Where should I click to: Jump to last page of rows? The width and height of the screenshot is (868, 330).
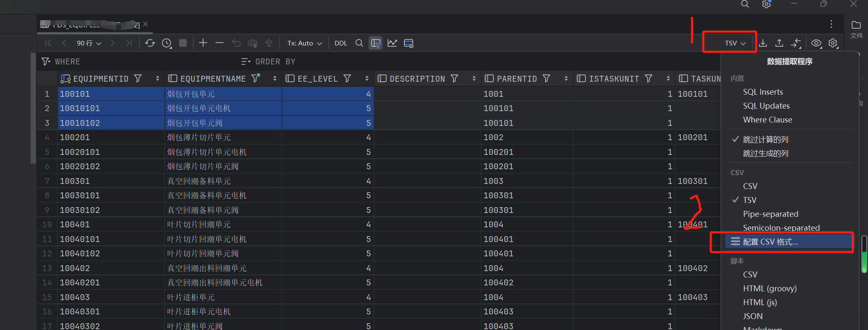pyautogui.click(x=129, y=43)
